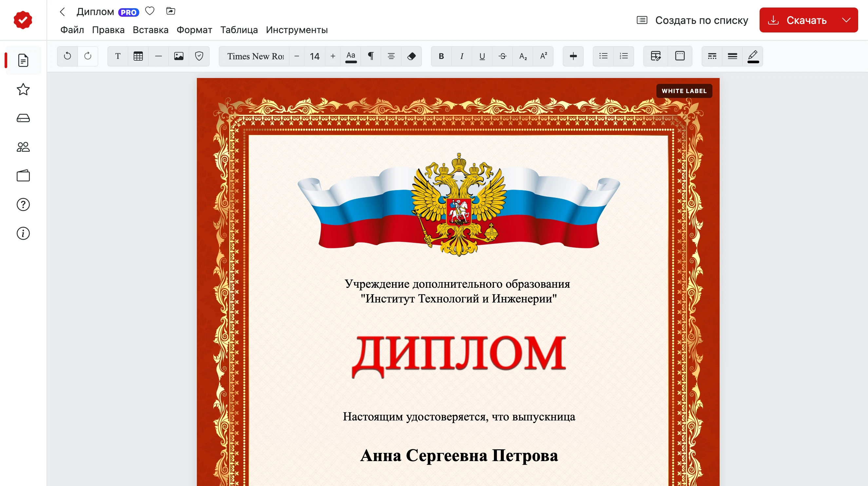Open info icon in sidebar

point(23,233)
